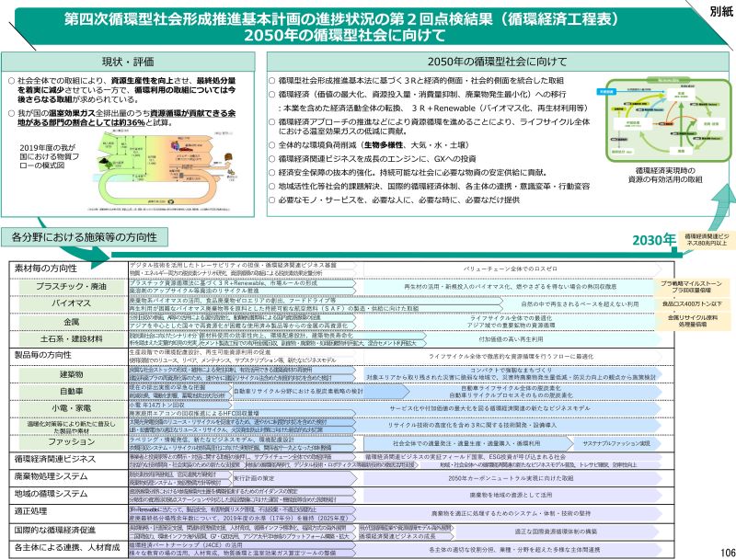Click the 廃棄物を地域の資源として活用 cell
The width and height of the screenshot is (736, 560).
pos(511,495)
